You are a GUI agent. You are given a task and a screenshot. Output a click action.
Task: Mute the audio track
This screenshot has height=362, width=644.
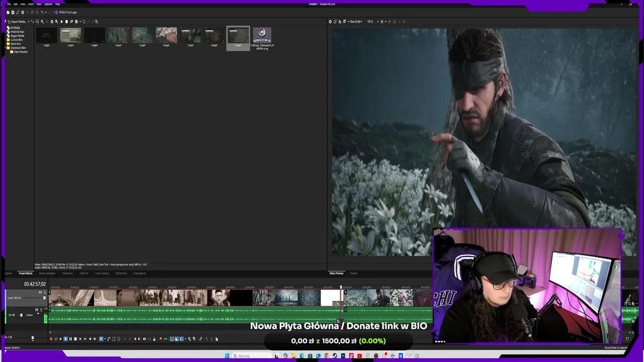coord(37,310)
